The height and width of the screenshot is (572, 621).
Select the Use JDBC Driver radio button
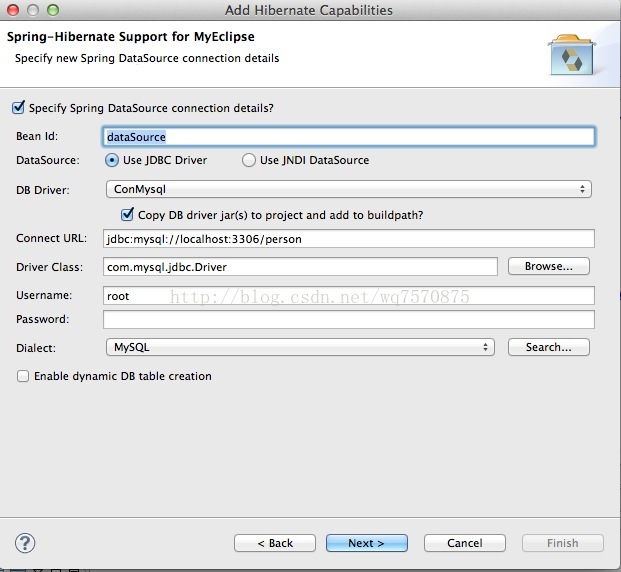point(112,160)
